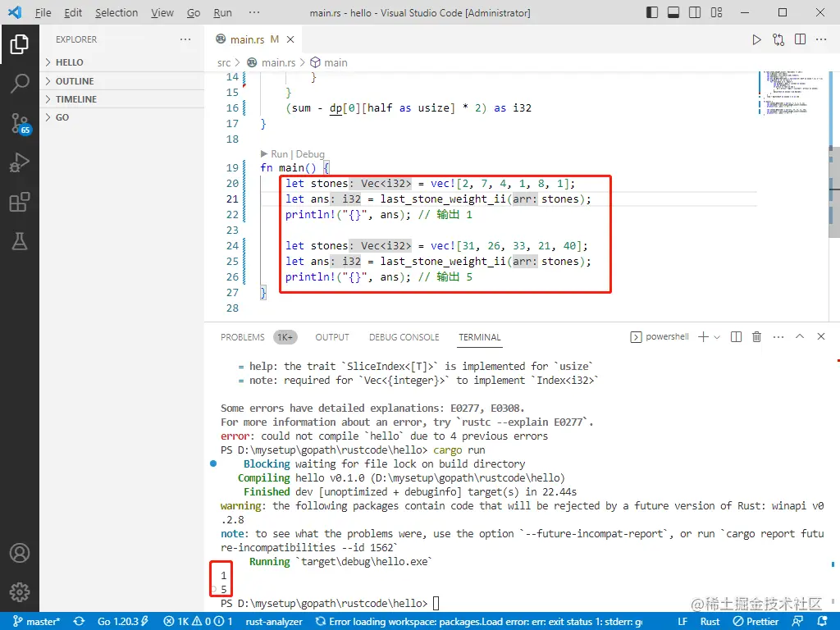Split the terminal panel
Viewport: 840px width, 630px height.
pyautogui.click(x=736, y=336)
